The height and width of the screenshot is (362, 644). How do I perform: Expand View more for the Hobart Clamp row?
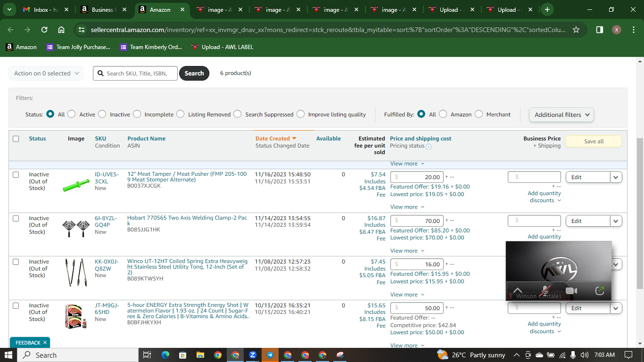[407, 251]
